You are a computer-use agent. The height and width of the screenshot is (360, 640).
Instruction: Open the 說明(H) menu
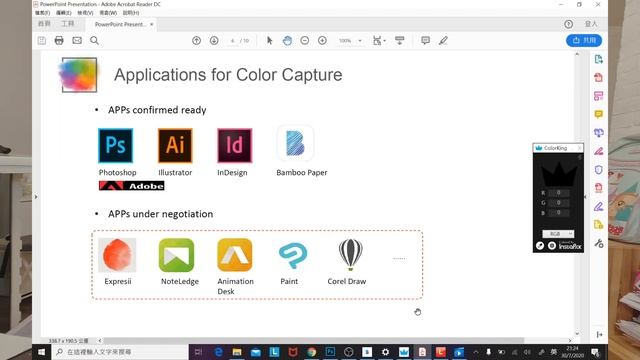(x=131, y=13)
